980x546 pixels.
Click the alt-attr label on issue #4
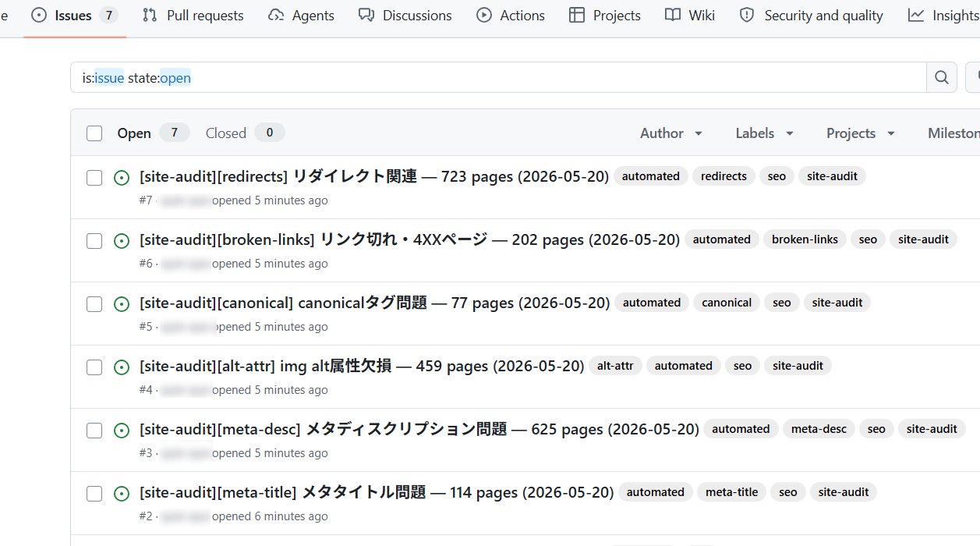point(615,366)
